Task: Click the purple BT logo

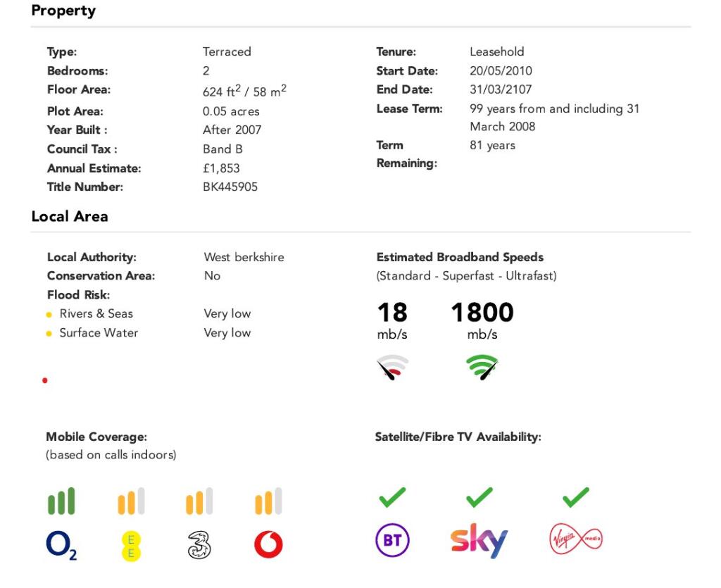Action: coord(392,541)
